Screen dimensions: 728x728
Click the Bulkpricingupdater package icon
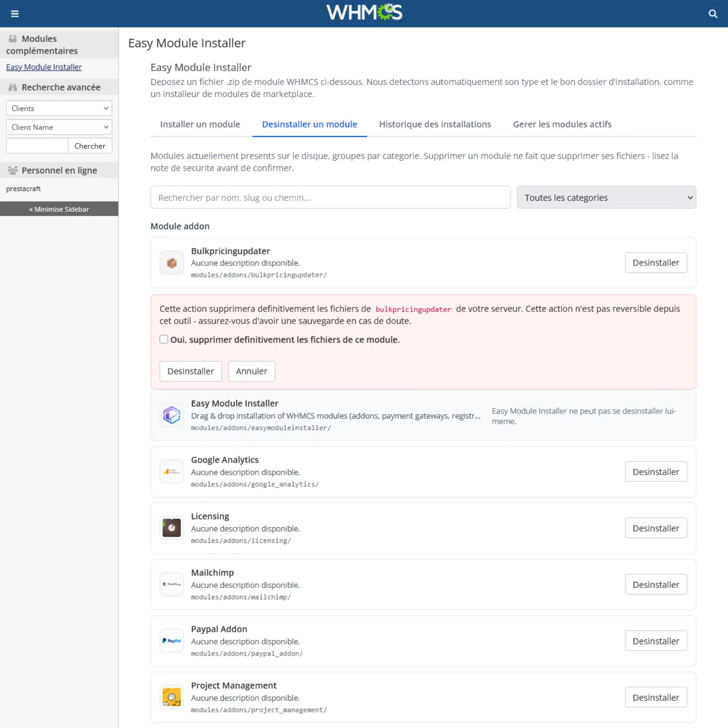(172, 263)
